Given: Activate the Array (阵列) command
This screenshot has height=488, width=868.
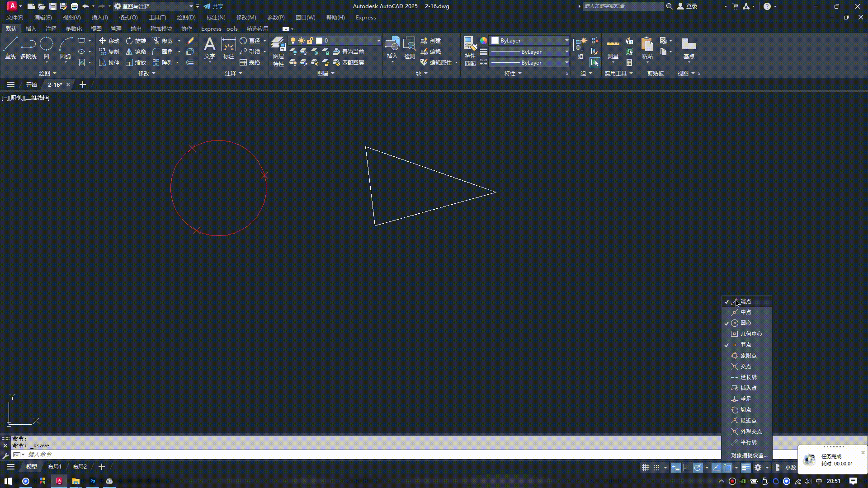Looking at the screenshot, I should pos(163,62).
